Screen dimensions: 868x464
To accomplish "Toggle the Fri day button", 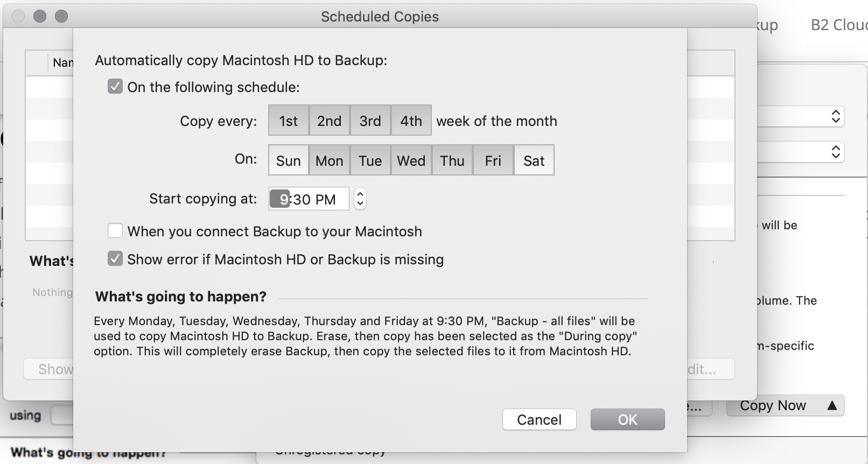I will (x=493, y=160).
